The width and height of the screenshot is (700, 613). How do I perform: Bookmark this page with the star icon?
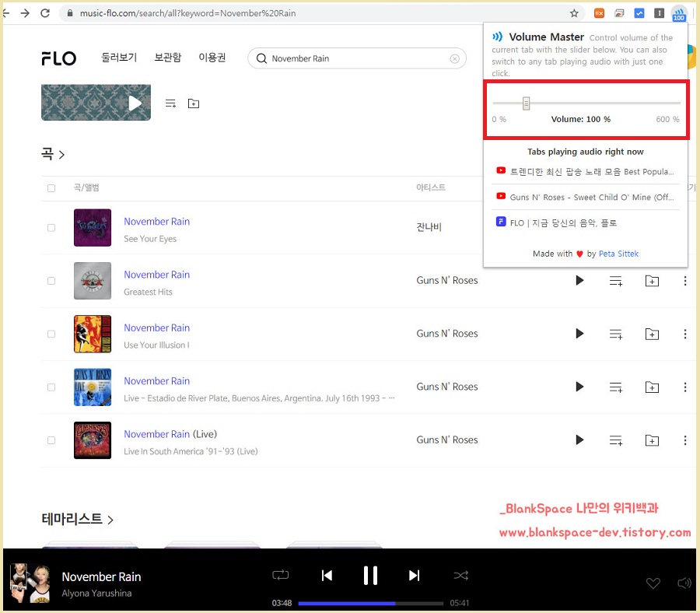574,13
